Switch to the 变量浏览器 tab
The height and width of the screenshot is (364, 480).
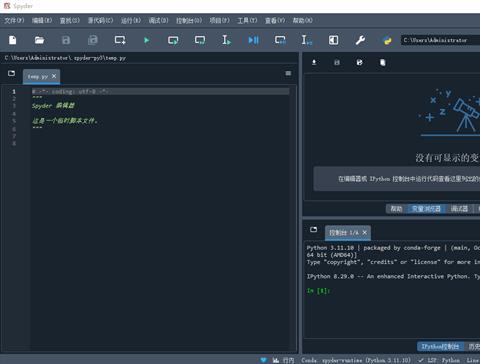coord(426,209)
